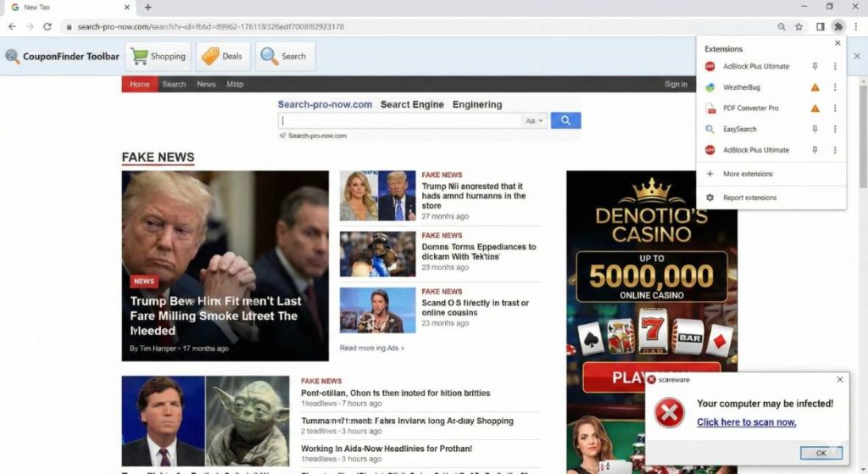Screen dimensions: 868x474
Task: Open main headline 'Trump Bew Hirx Fit men't Last'
Action: point(216,315)
